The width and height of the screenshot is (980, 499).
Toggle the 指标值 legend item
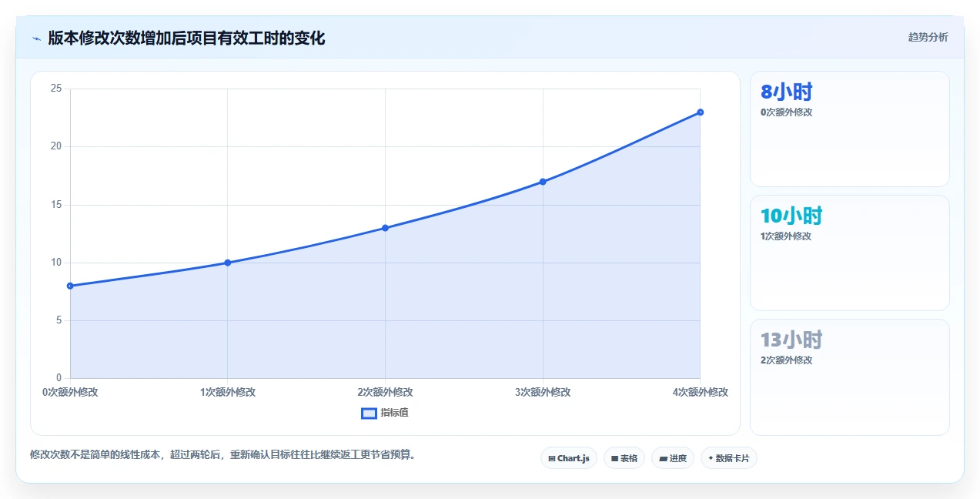click(x=385, y=413)
